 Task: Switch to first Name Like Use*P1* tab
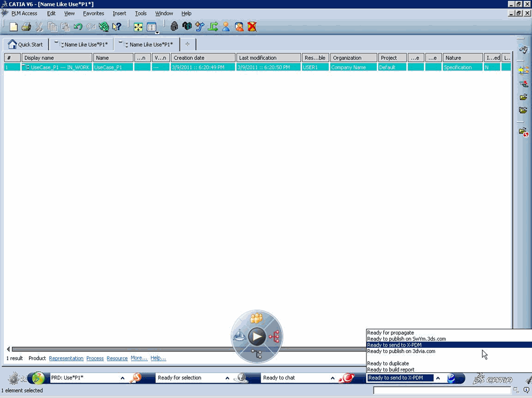click(82, 44)
